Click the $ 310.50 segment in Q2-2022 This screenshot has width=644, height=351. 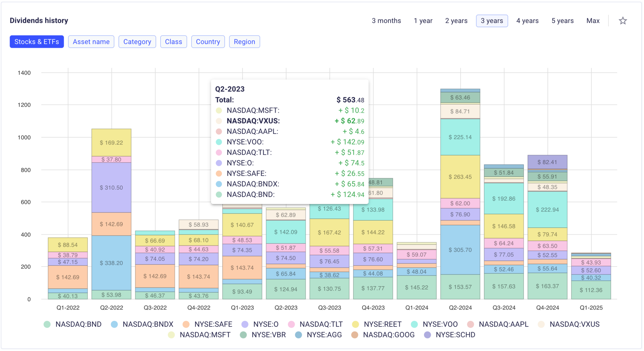pyautogui.click(x=111, y=188)
